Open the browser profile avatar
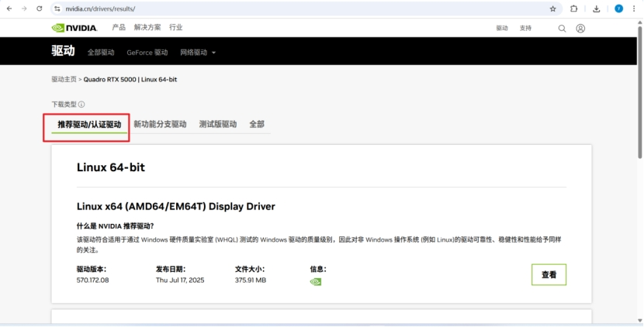This screenshot has height=327, width=644. pyautogui.click(x=618, y=9)
